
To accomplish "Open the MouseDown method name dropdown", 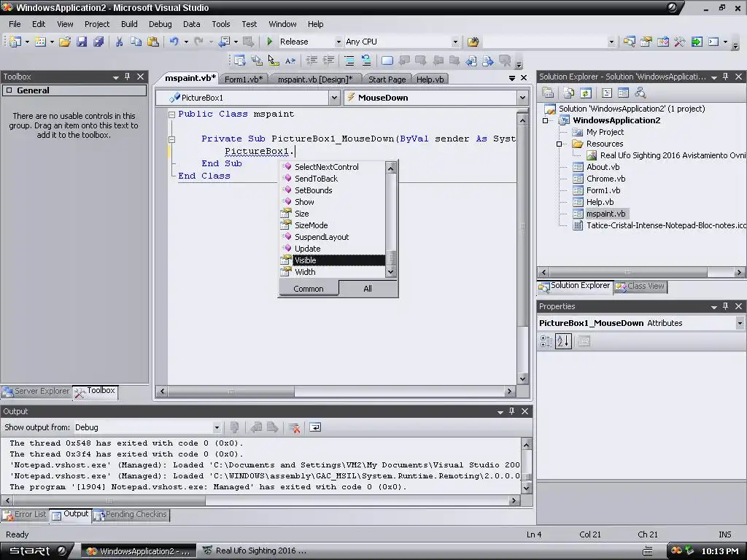I will pyautogui.click(x=522, y=98).
